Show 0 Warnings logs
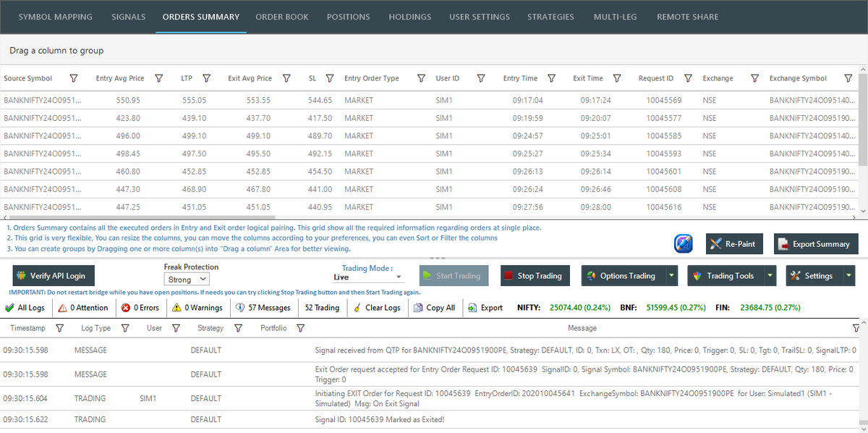The width and height of the screenshot is (868, 433). (x=197, y=308)
